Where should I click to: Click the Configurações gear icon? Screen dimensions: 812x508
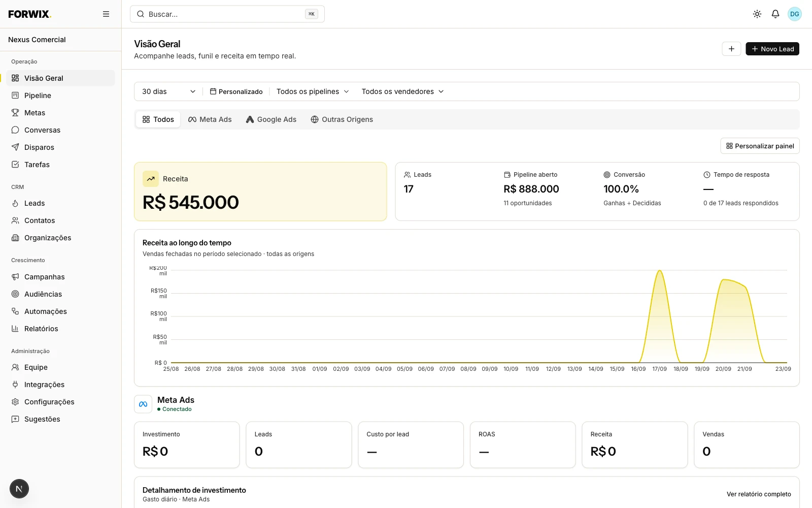click(15, 402)
